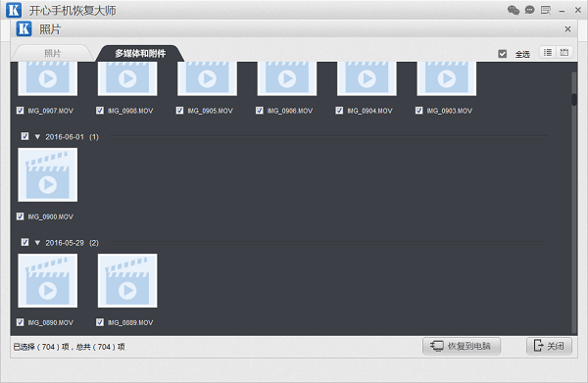Open the IMG_0890.MOV video thumbnail
This screenshot has height=383, width=588.
[x=48, y=281]
